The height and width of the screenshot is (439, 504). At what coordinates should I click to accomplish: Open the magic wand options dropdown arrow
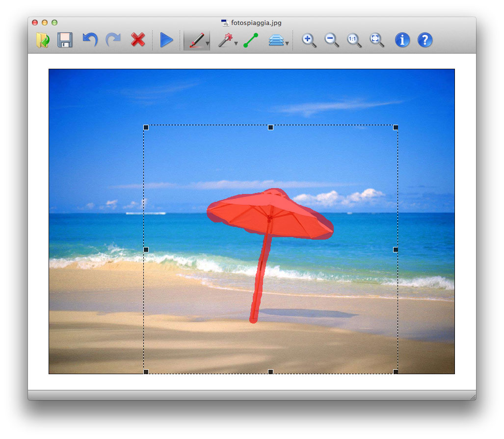236,43
